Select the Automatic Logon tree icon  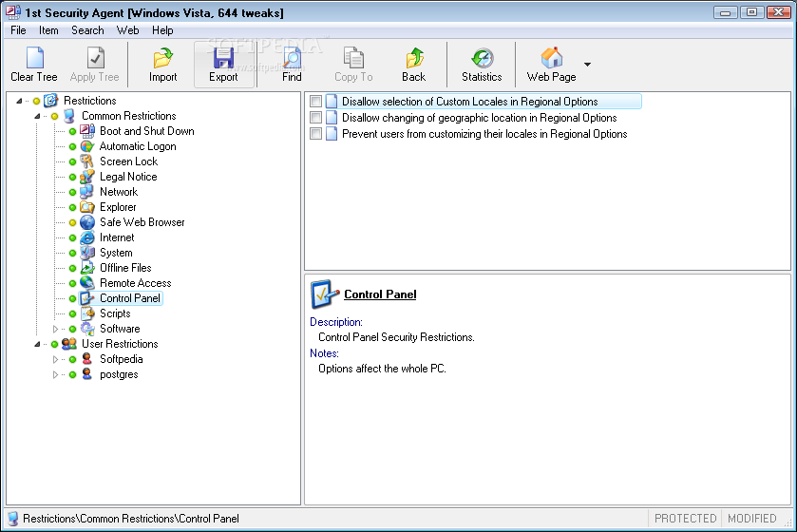(87, 146)
